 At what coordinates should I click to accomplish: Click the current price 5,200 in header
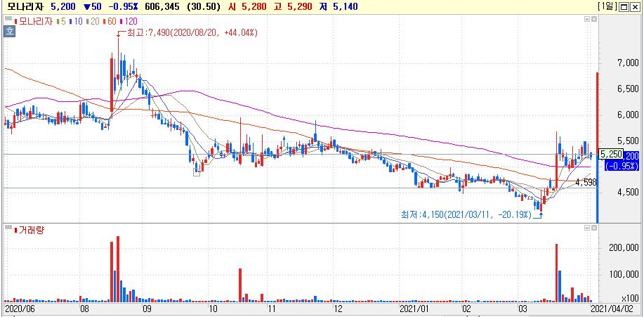click(63, 6)
